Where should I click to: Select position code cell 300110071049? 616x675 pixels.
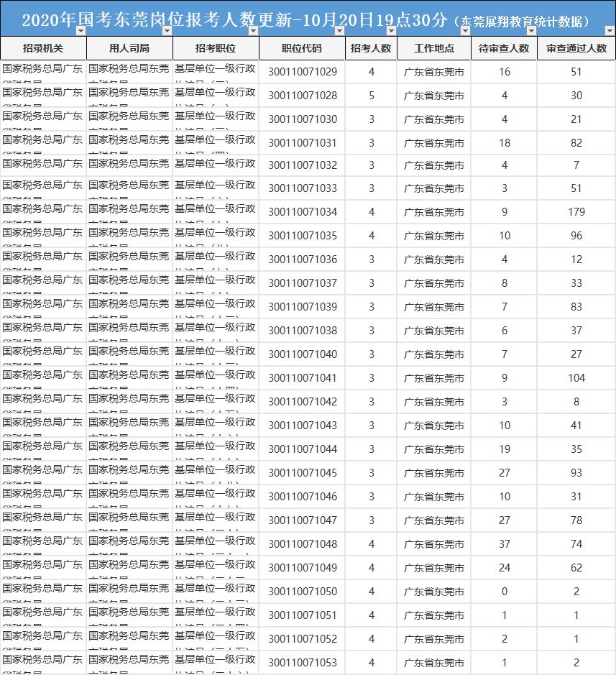(302, 567)
